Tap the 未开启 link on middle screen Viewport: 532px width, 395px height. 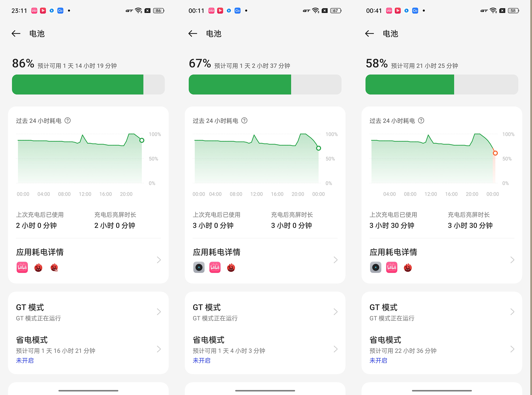(x=202, y=360)
